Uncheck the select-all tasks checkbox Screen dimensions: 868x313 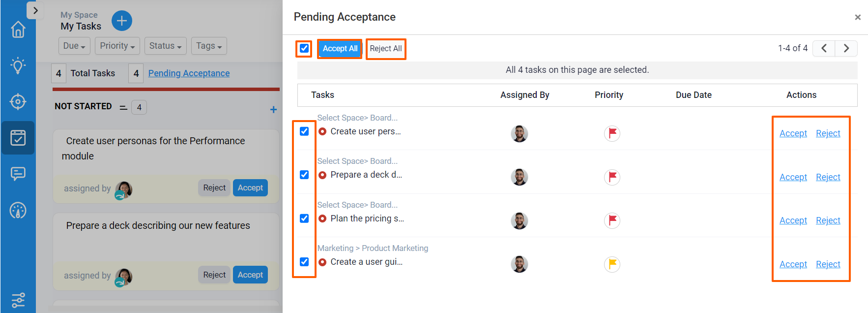pyautogui.click(x=304, y=48)
